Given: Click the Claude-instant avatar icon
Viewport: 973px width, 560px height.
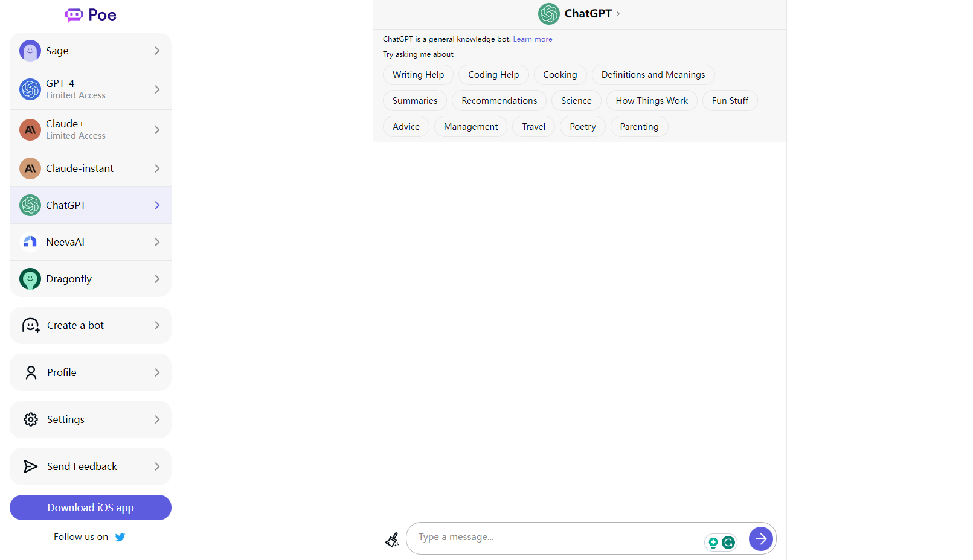Looking at the screenshot, I should [x=30, y=168].
